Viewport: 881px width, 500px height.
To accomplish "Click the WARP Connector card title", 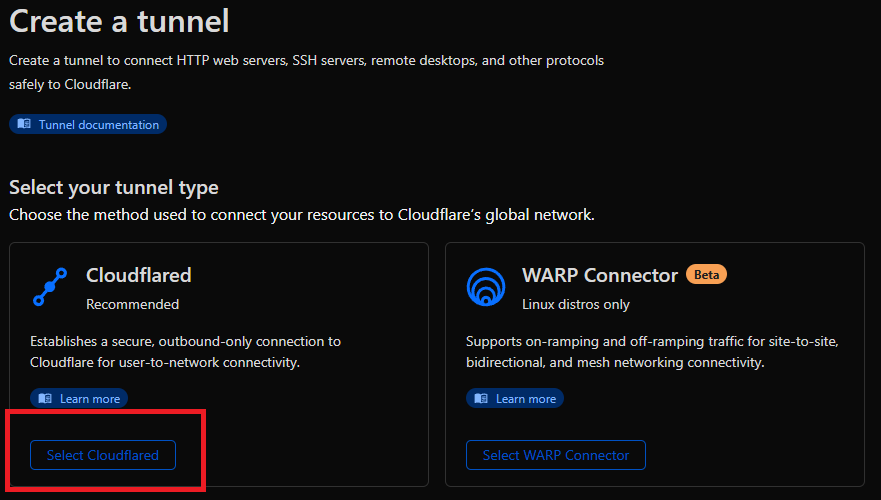I will coord(599,275).
